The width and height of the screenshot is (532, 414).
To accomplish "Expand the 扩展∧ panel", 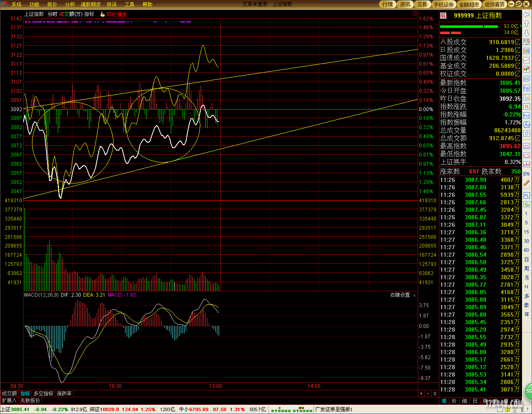I will click(x=9, y=400).
